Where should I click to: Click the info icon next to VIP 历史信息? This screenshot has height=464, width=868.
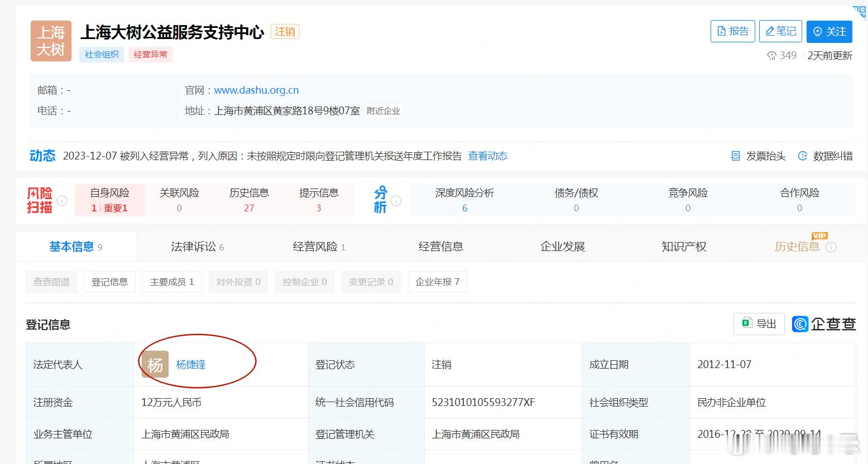pyautogui.click(x=831, y=247)
